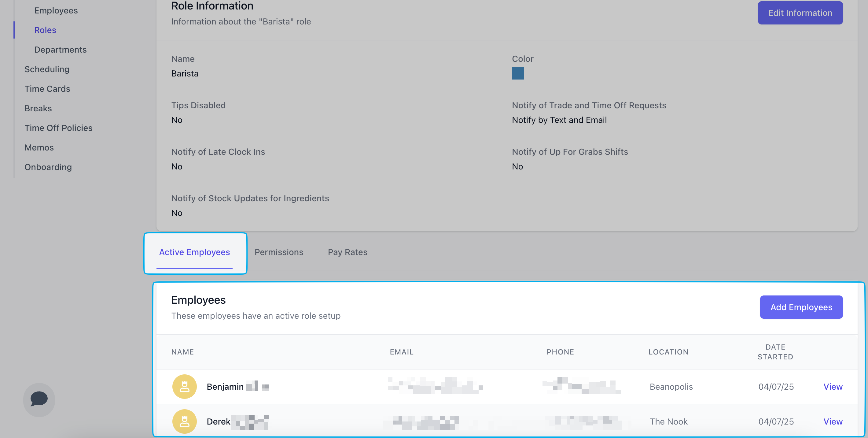Go to the Breaks section

click(x=38, y=108)
